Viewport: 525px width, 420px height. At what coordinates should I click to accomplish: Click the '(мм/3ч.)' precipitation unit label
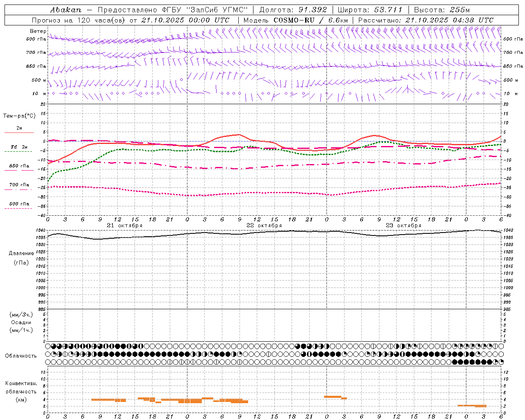point(21,315)
